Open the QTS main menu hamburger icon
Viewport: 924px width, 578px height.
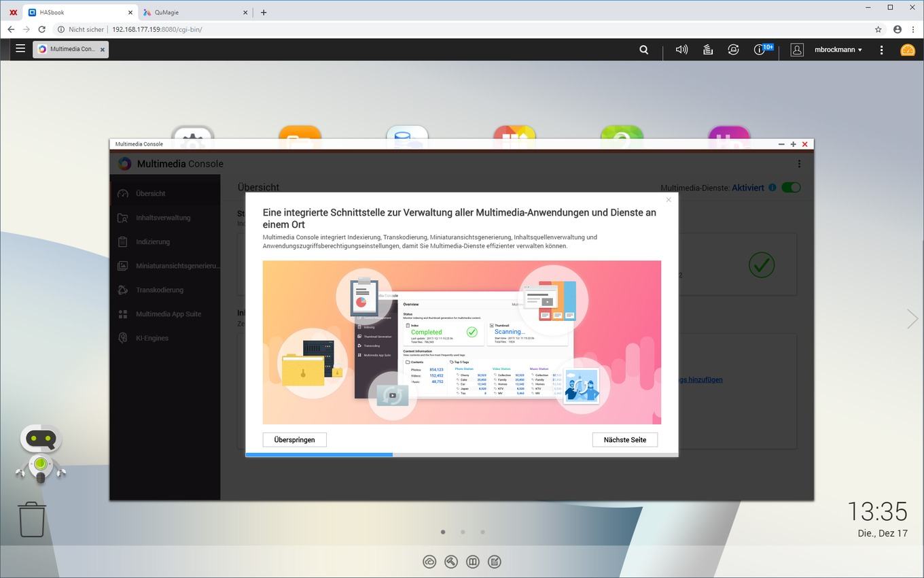coord(20,49)
